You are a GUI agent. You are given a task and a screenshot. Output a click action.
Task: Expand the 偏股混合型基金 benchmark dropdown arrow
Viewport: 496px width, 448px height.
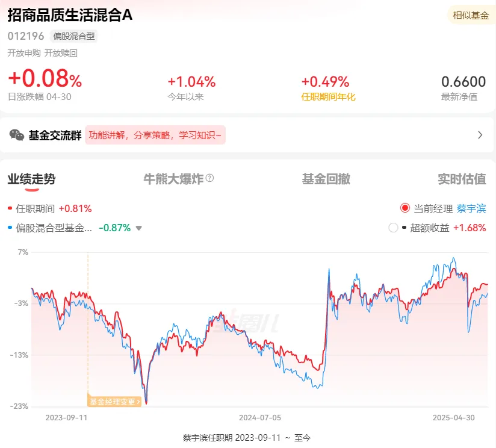(138, 228)
